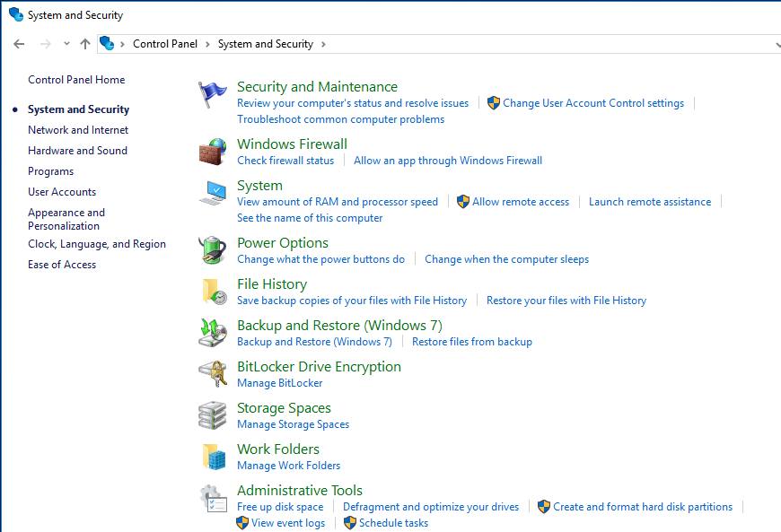Open the recent locations dropdown arrow
The width and height of the screenshot is (781, 532).
coord(66,44)
